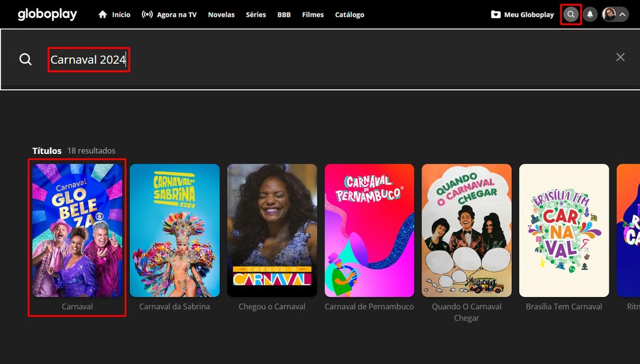Click the Carnaval de Pernambuco title text

[369, 306]
